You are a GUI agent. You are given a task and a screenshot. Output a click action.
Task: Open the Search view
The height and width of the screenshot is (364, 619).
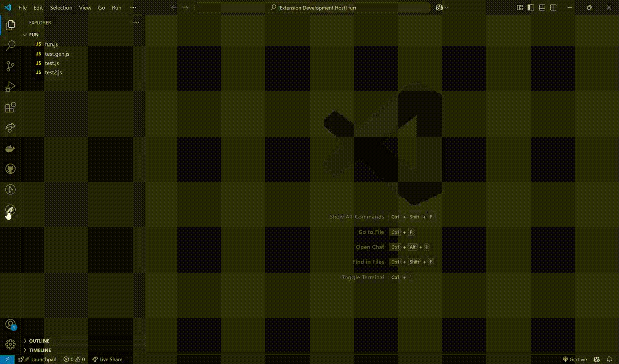click(10, 46)
